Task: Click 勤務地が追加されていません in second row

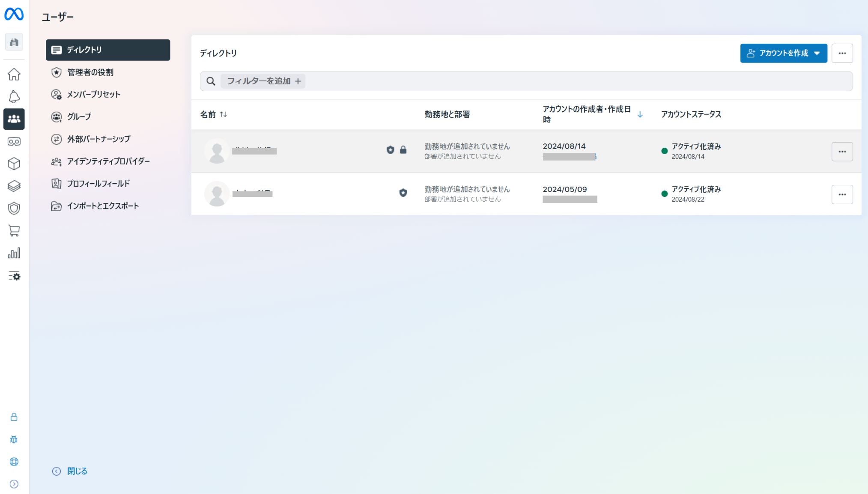Action: [467, 189]
